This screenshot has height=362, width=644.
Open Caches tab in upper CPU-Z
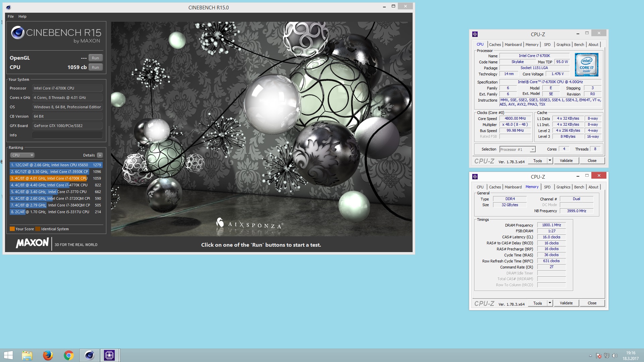click(x=495, y=45)
